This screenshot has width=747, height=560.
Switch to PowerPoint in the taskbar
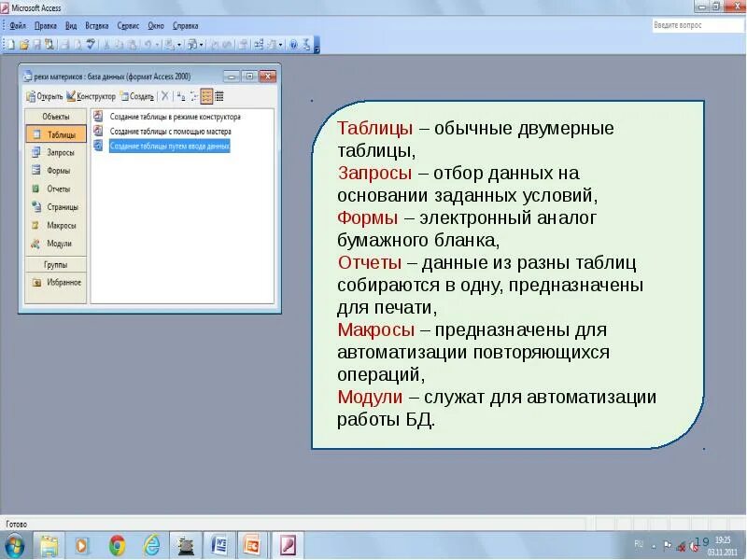(x=251, y=546)
